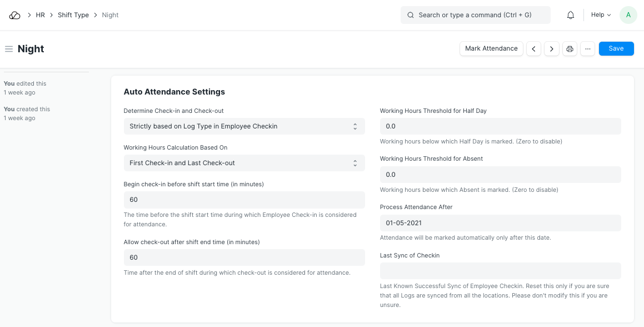Click the Mark Attendance button
Screen dimensions: 644x327
[491, 49]
